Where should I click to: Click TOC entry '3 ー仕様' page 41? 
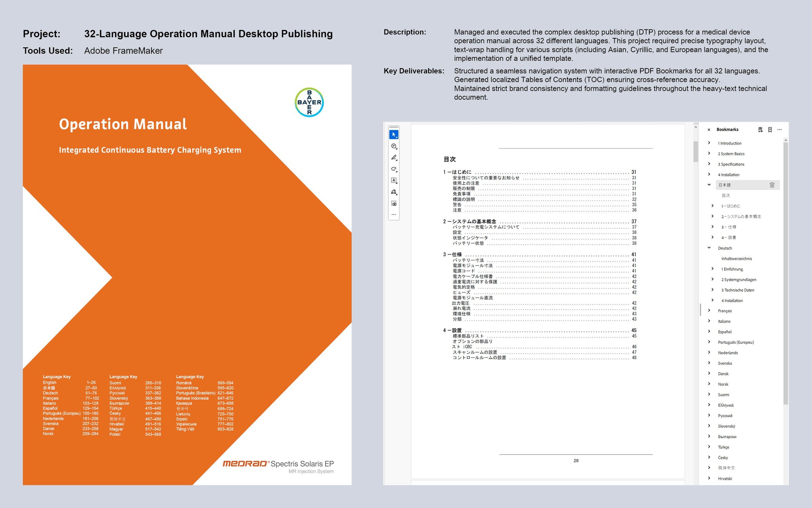coord(540,254)
